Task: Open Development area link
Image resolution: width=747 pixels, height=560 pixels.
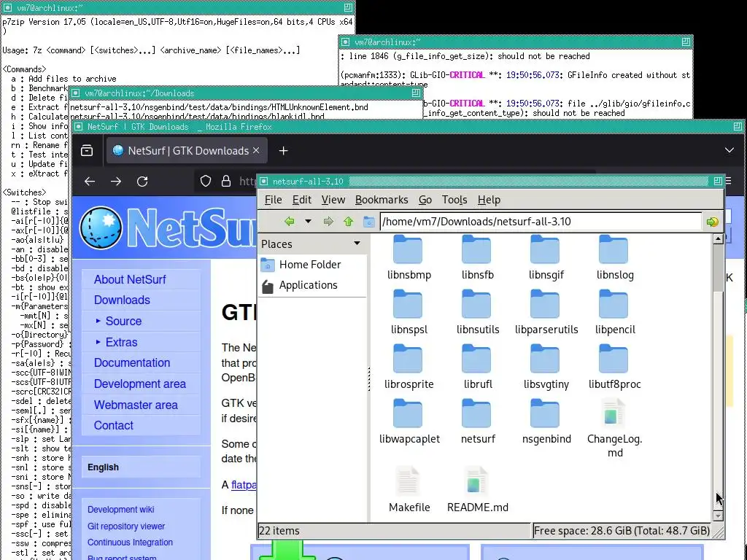Action: pos(139,384)
